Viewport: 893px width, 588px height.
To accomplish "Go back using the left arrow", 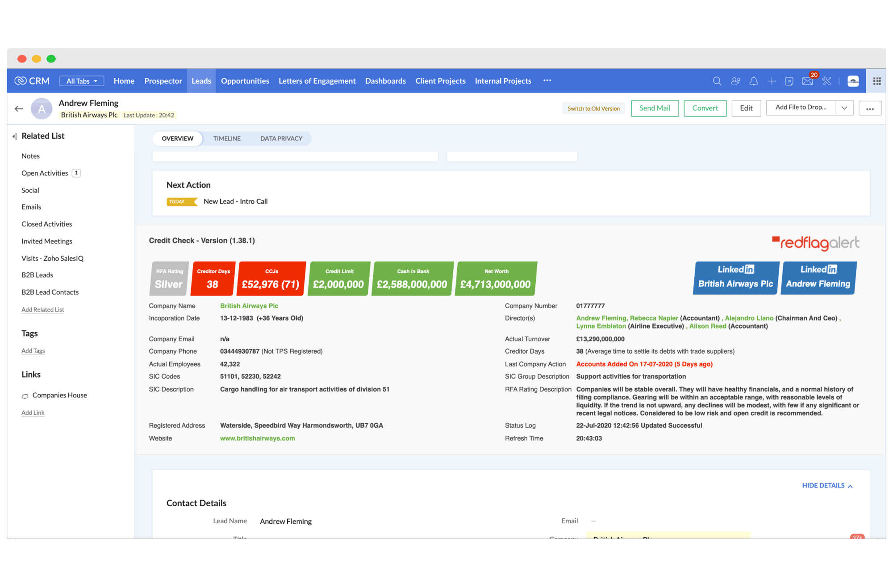I will 19,108.
